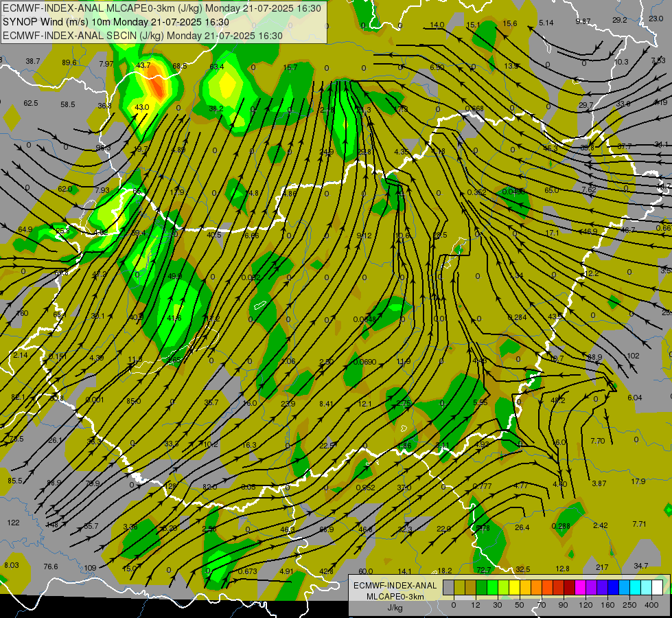Click the map value '109'
The image size is (672, 618).
tap(90, 568)
